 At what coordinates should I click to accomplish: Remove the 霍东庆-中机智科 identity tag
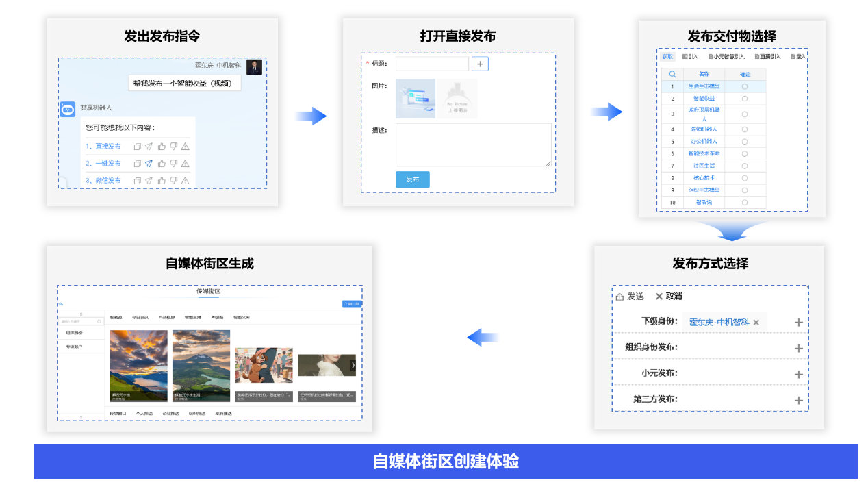click(x=756, y=323)
